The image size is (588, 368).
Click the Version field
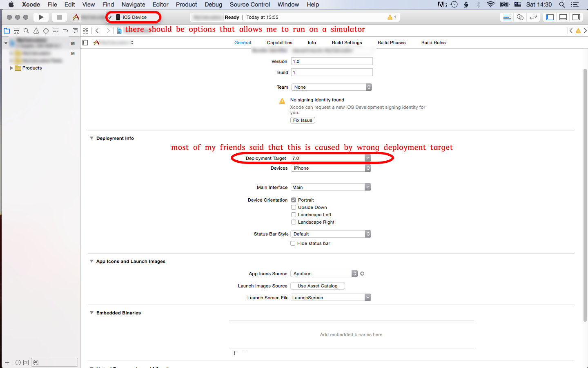click(332, 61)
